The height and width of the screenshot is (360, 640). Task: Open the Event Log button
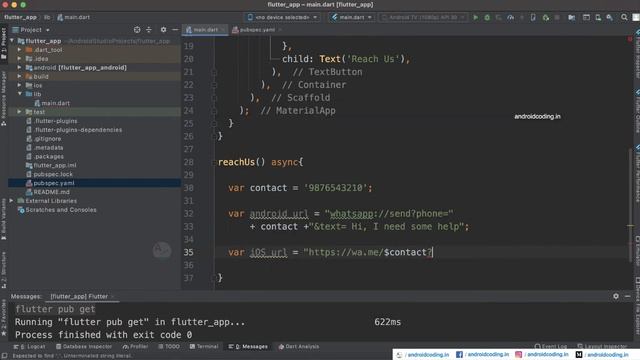[x=550, y=347]
